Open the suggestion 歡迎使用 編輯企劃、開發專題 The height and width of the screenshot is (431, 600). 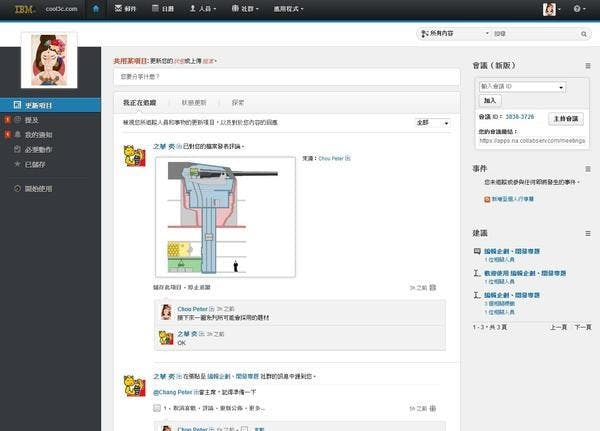pyautogui.click(x=525, y=273)
